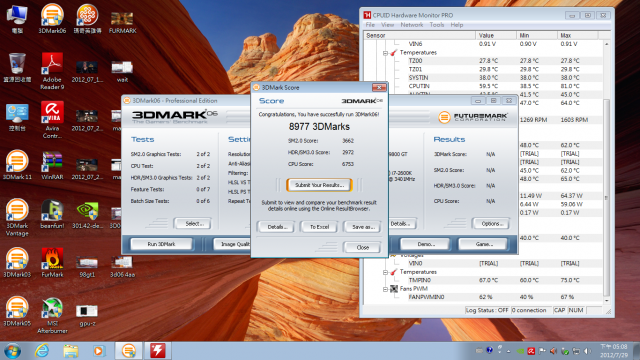Open the 3d06 4aa desktop file
The image size is (640, 360).
122,267
